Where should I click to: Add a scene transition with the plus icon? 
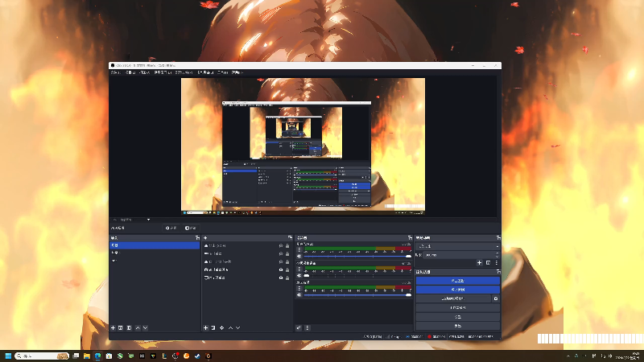coord(479,263)
